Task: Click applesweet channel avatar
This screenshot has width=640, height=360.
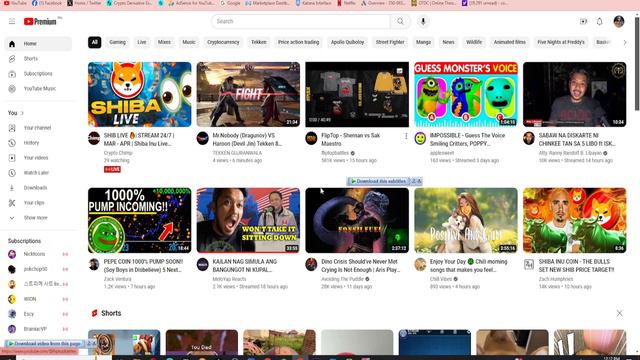Action: tap(420, 138)
